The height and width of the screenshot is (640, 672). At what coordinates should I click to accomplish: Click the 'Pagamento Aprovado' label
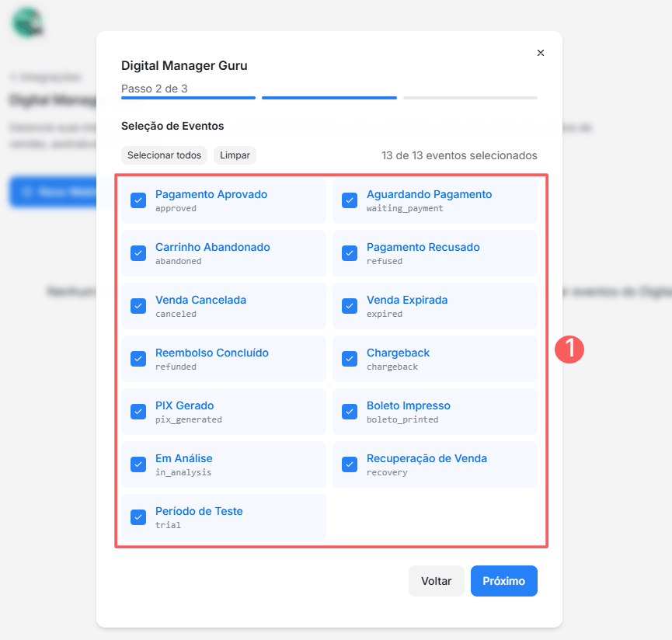(x=211, y=194)
